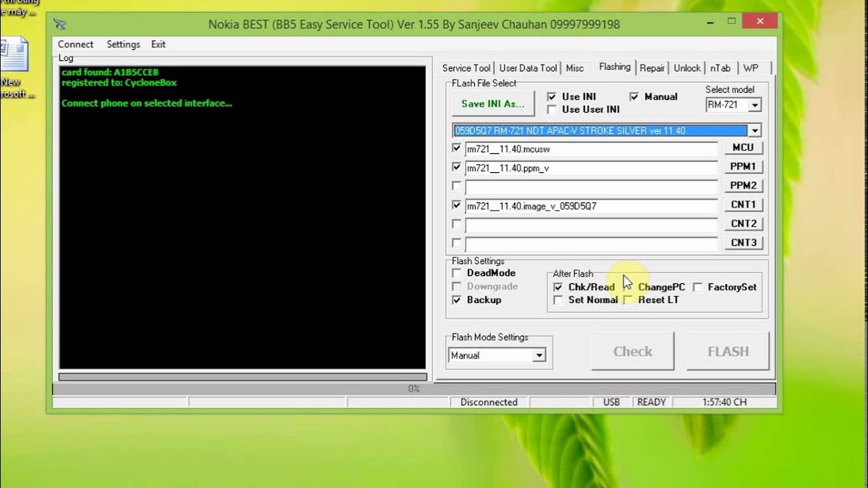
Task: Toggle the Use INI checkbox
Action: point(551,97)
